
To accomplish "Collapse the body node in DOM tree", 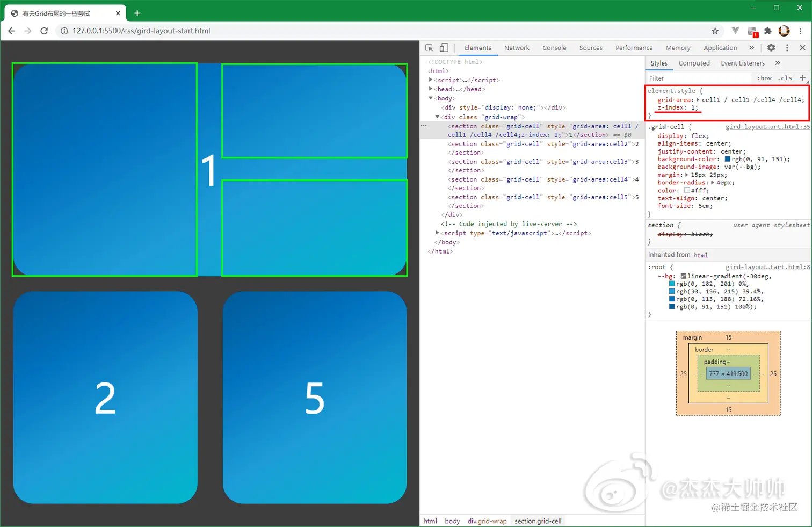I will tap(431, 98).
